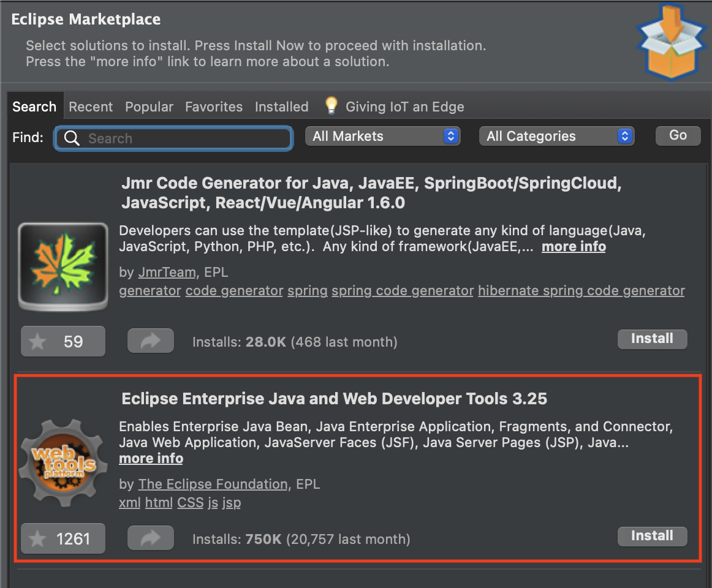Click the magnifying glass icon in the search field

click(72, 138)
